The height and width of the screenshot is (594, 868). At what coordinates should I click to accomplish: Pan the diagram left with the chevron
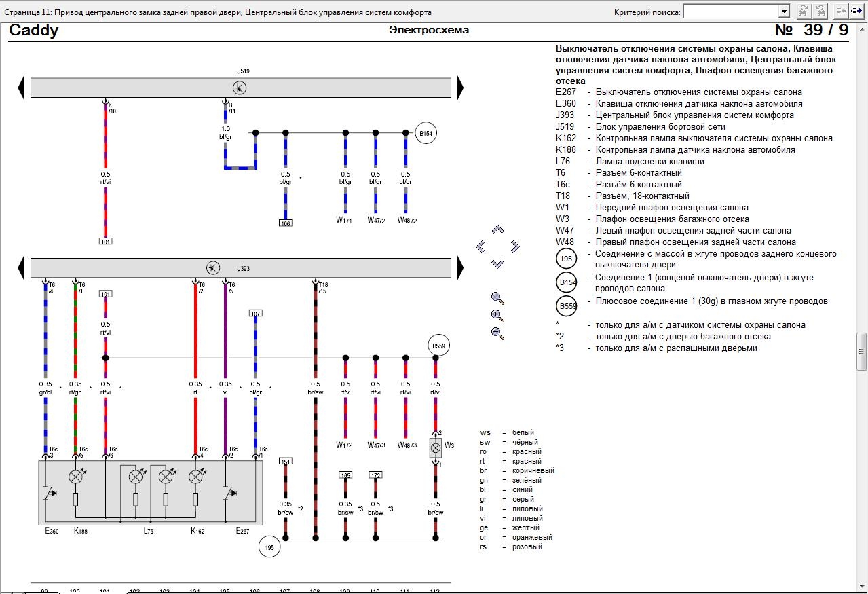tap(480, 246)
